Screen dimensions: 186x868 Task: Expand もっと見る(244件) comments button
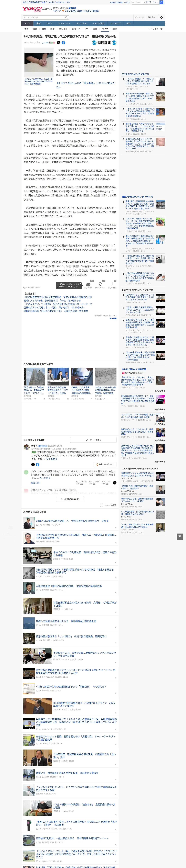pyautogui.click(x=70, y=499)
